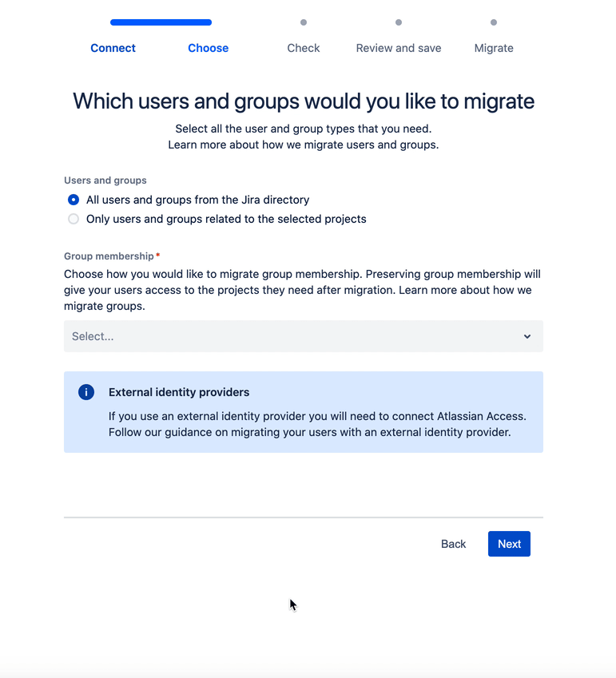Select all users and groups from Jira directory
Screen dimensions: 616x678
(74, 200)
